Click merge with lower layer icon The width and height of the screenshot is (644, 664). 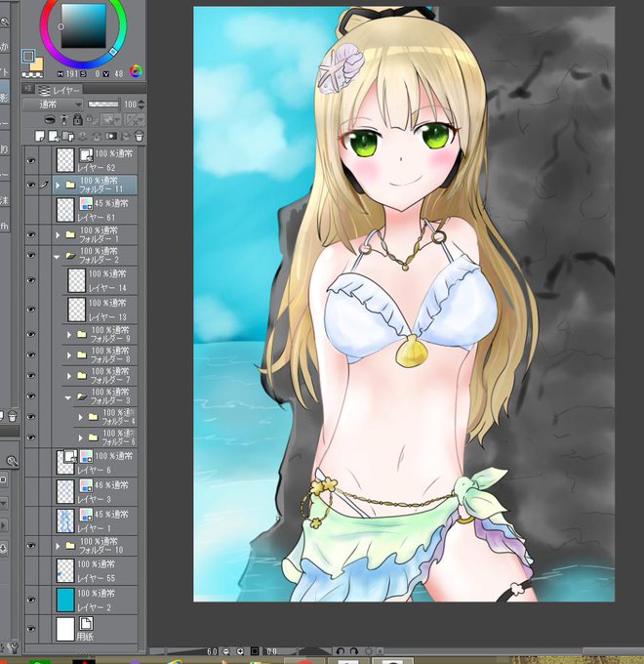click(97, 136)
